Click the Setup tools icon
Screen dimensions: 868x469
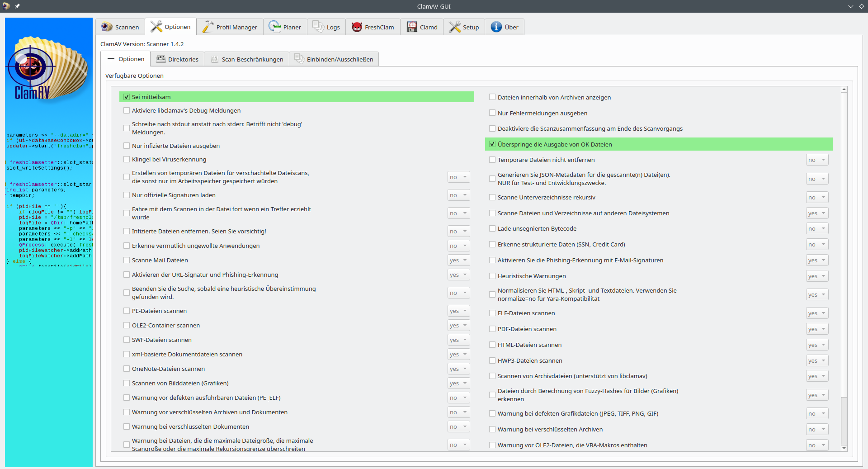(455, 27)
